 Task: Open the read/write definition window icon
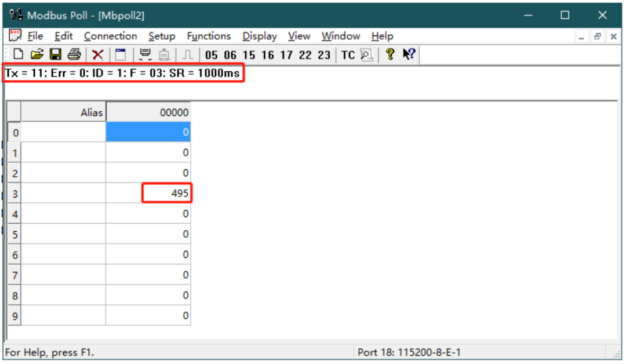pos(120,54)
